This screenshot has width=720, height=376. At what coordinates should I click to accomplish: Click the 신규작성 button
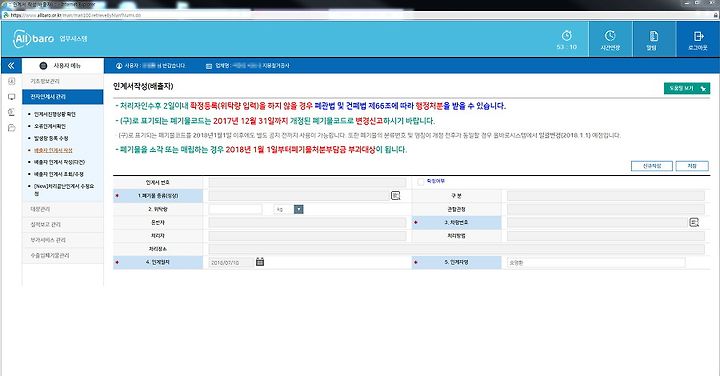[x=652, y=166]
